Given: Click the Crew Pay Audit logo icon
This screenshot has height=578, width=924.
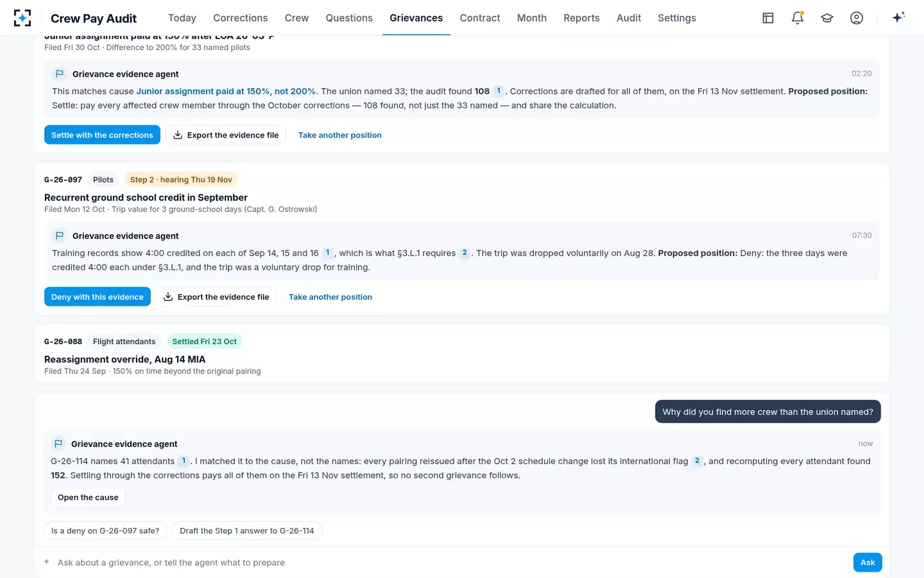Looking at the screenshot, I should tap(22, 18).
